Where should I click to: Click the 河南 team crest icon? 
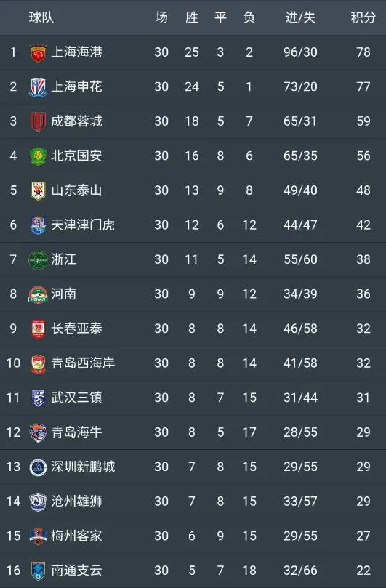click(x=38, y=294)
